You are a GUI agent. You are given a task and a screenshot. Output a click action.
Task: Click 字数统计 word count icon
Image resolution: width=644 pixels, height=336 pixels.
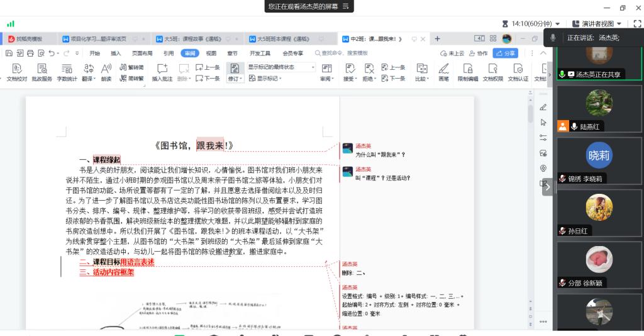click(67, 72)
